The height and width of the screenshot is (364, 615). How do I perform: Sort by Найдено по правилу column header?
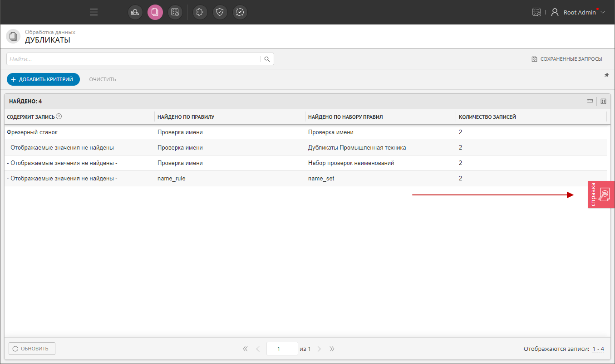coord(186,117)
